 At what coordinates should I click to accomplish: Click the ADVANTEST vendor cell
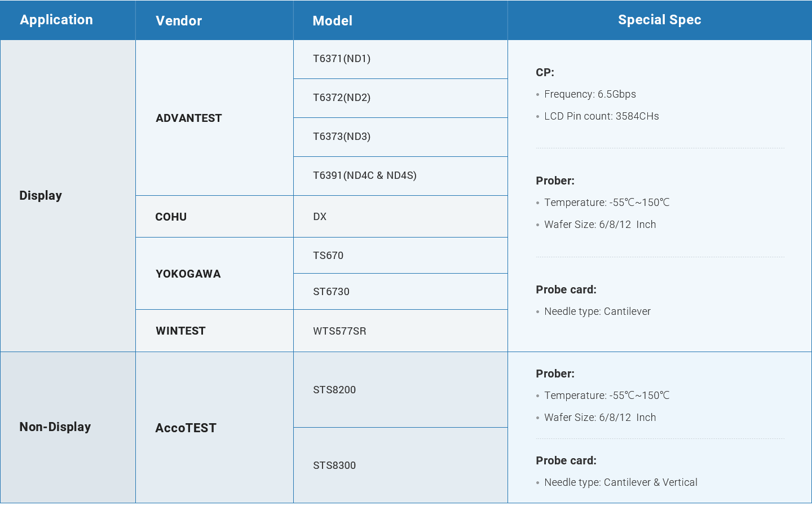(x=189, y=118)
